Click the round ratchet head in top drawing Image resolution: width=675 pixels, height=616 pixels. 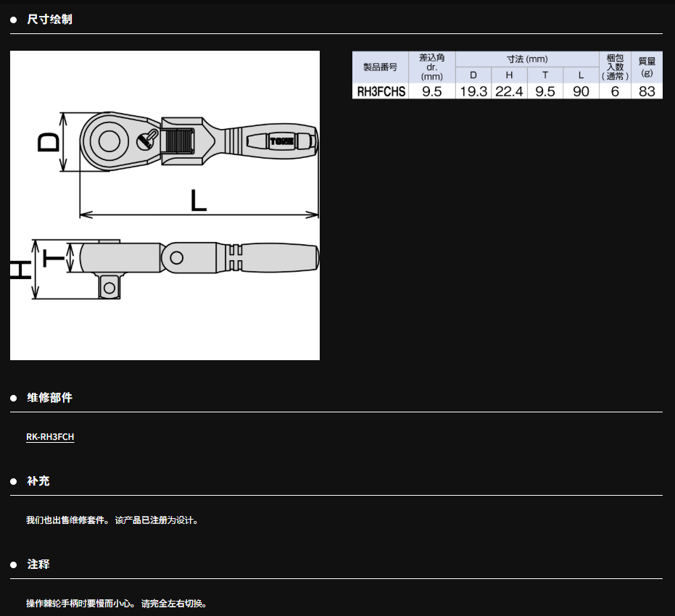(x=109, y=140)
